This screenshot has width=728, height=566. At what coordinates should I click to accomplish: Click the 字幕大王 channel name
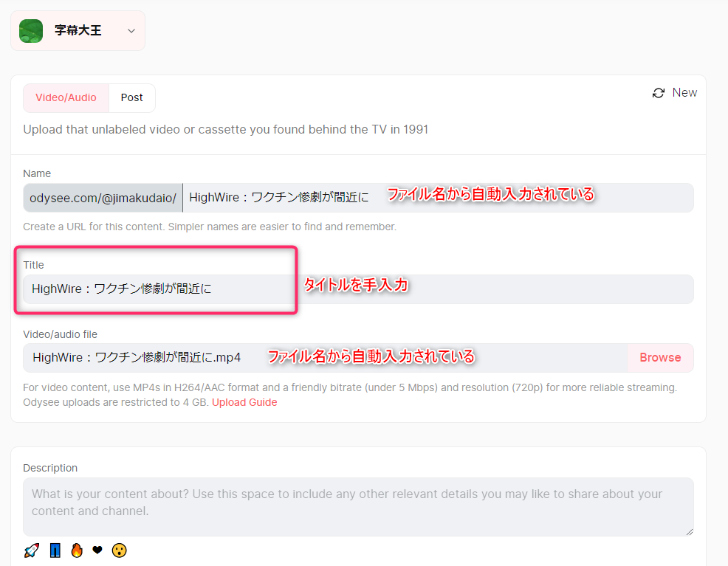(78, 31)
